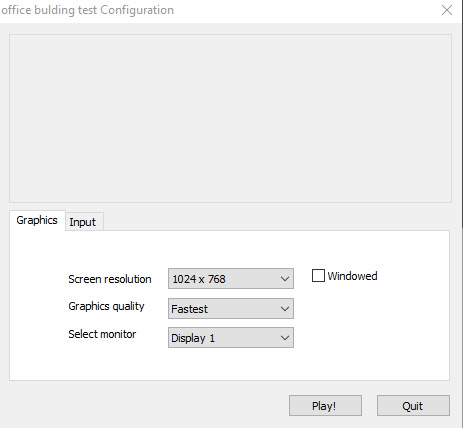Enable the Windowed checkbox box
This screenshot has width=463, height=428.
318,276
